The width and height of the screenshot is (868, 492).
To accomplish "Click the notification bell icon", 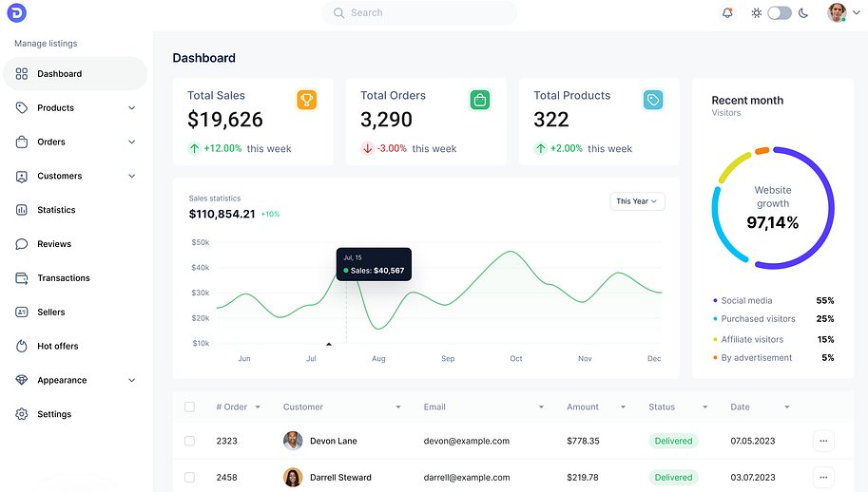I will (727, 13).
